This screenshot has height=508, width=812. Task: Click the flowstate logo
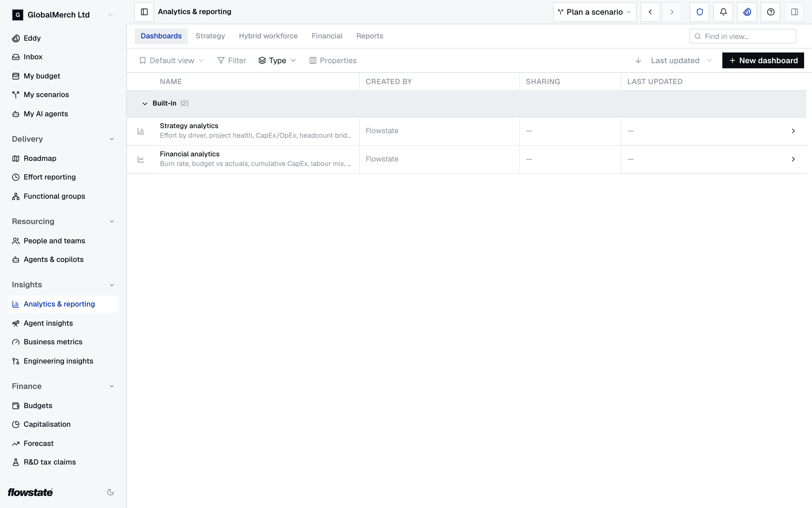click(30, 492)
